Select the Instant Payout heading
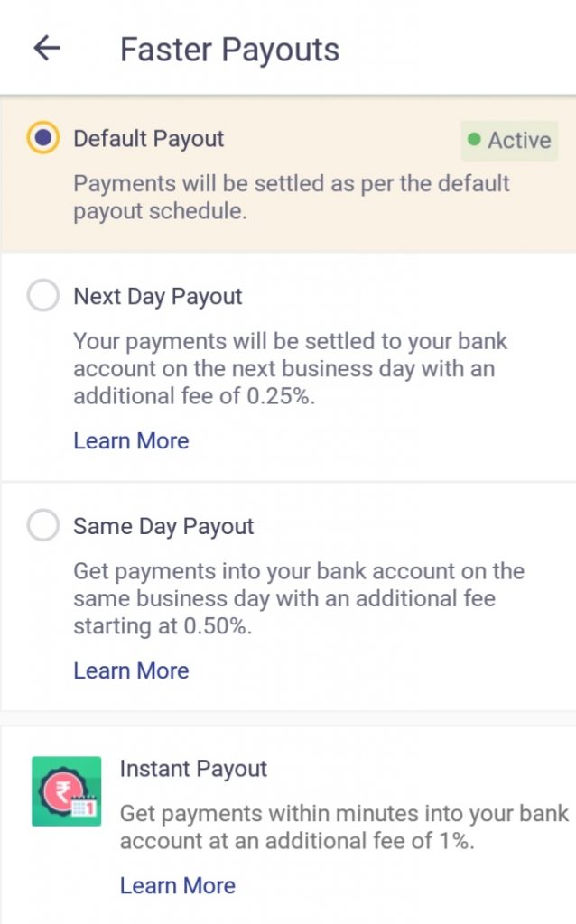 click(193, 769)
